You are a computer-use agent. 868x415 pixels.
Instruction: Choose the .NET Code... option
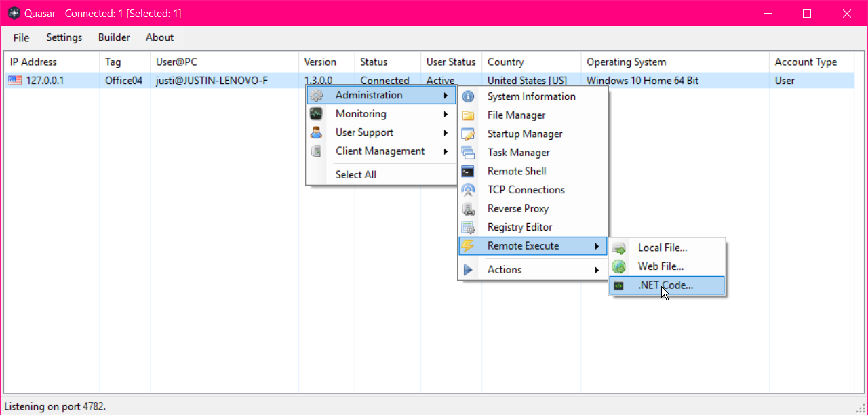pos(665,285)
